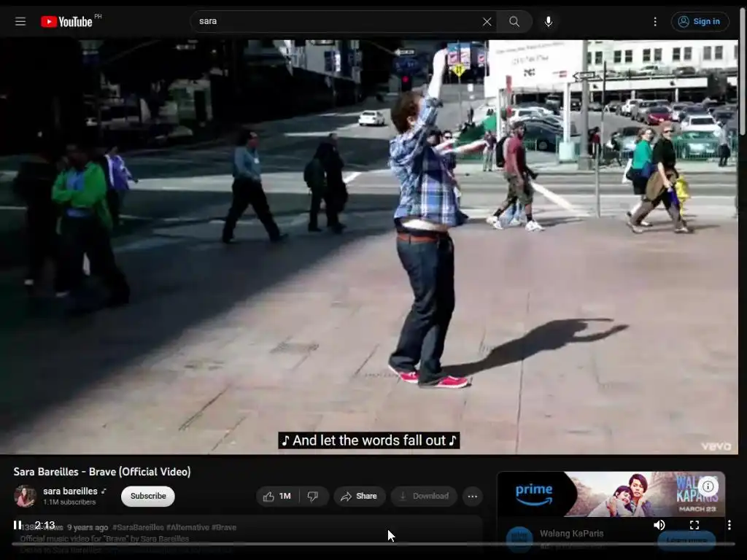Open player more options menu
Image resolution: width=747 pixels, height=560 pixels.
click(x=729, y=525)
